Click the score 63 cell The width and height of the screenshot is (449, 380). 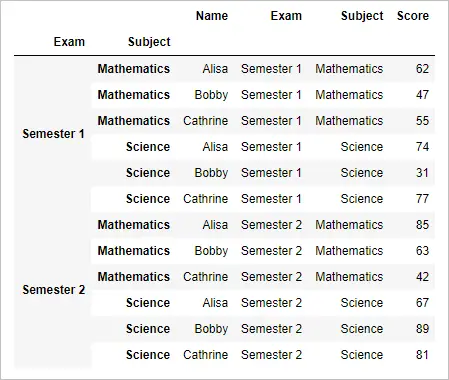click(422, 251)
